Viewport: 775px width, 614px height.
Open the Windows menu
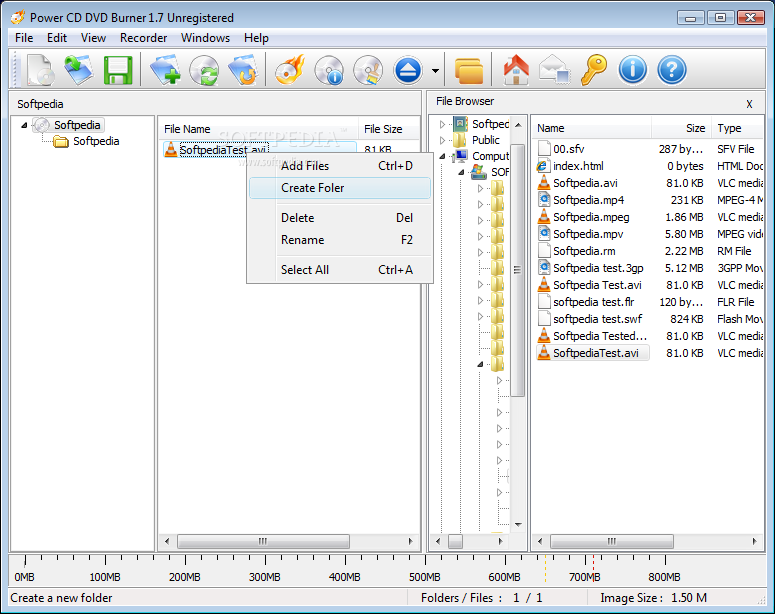coord(205,38)
